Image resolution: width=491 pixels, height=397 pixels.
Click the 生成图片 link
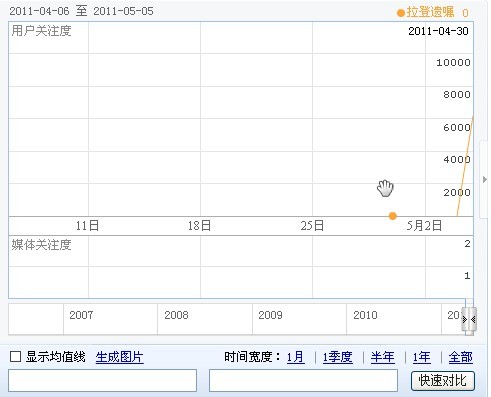(x=119, y=357)
